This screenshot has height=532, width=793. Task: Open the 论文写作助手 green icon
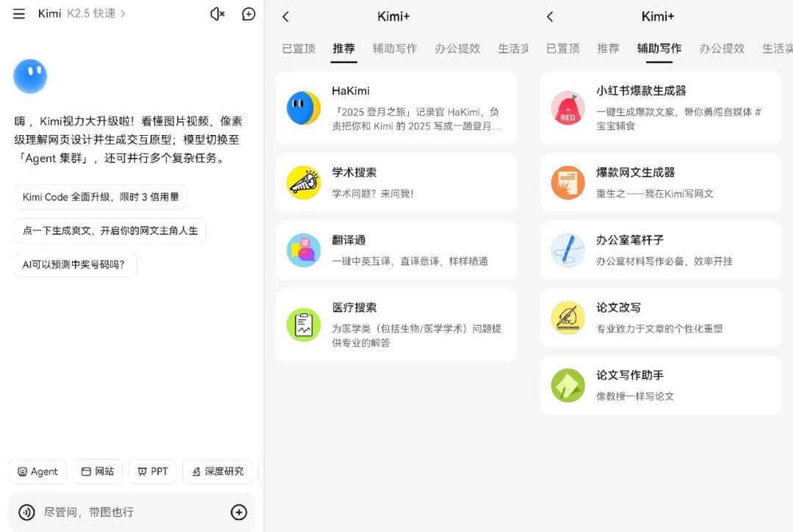coord(568,385)
